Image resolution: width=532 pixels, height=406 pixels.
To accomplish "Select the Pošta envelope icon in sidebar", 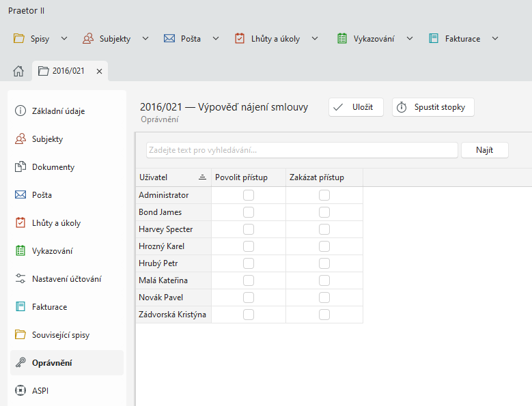I will click(x=20, y=195).
